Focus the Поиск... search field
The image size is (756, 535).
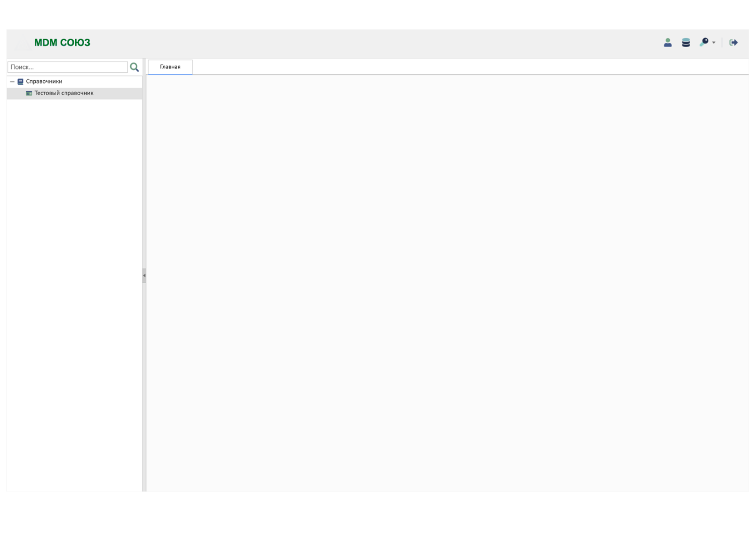click(67, 67)
